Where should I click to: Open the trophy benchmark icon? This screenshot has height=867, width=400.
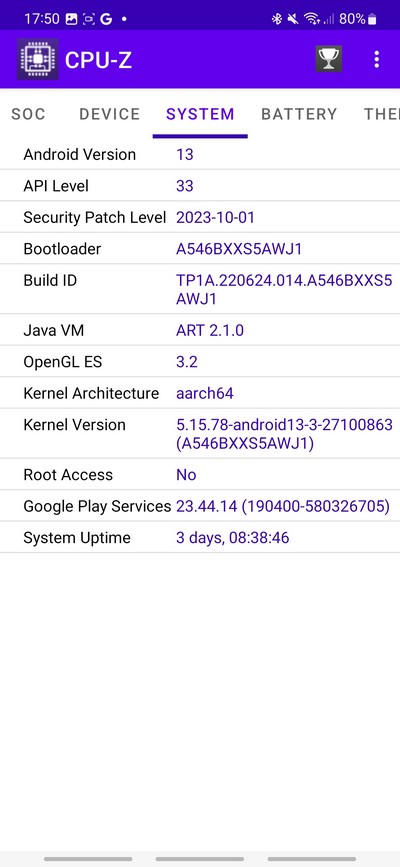tap(329, 59)
